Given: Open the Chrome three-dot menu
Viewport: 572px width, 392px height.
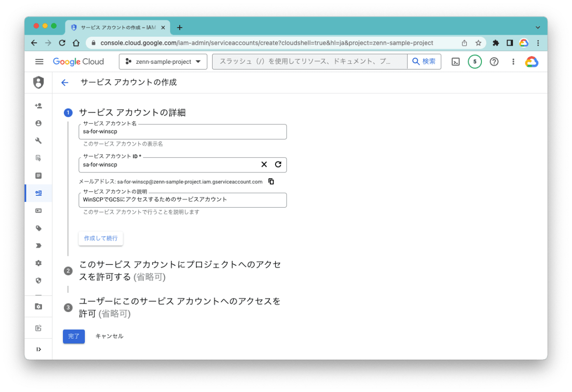Looking at the screenshot, I should pyautogui.click(x=538, y=43).
